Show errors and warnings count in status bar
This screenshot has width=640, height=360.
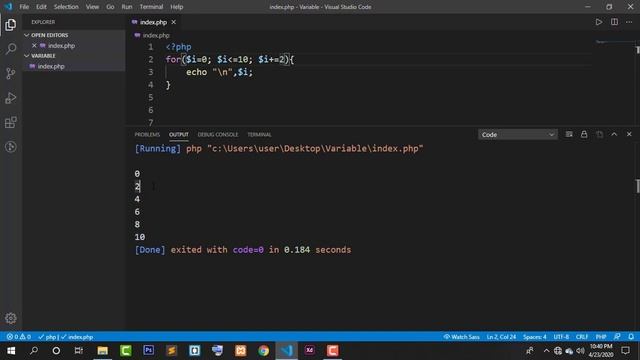(x=19, y=337)
